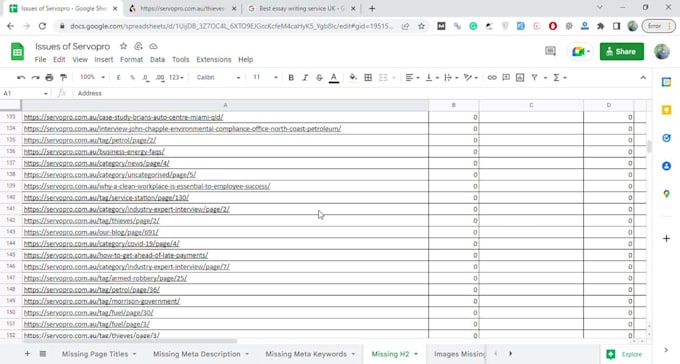Open the Format menu

click(131, 59)
